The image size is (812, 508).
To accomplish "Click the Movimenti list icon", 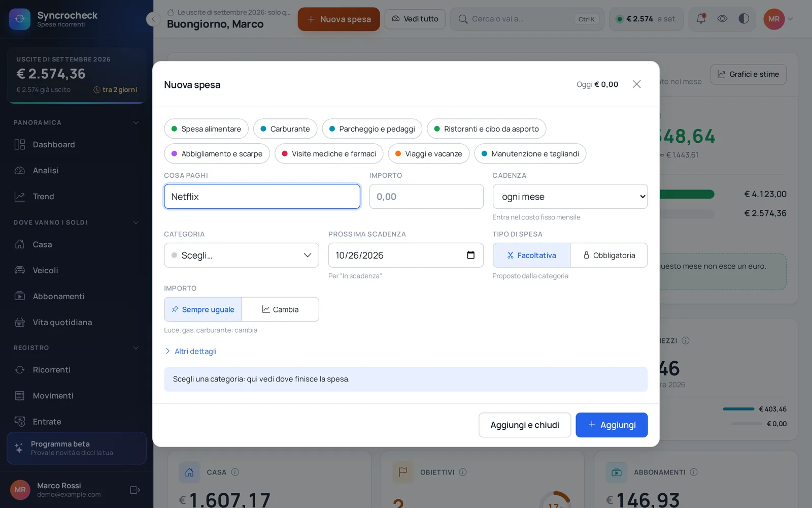I will click(x=20, y=396).
